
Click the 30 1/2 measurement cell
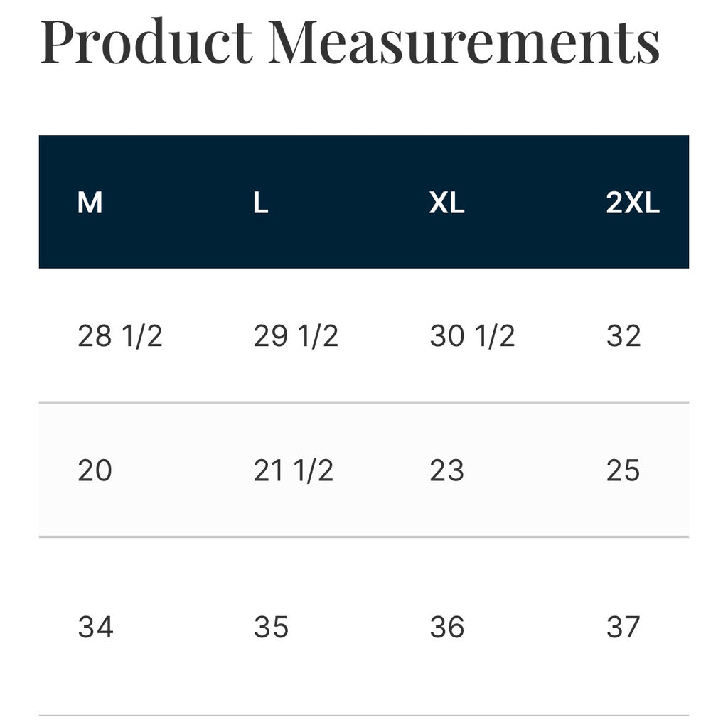click(x=472, y=335)
